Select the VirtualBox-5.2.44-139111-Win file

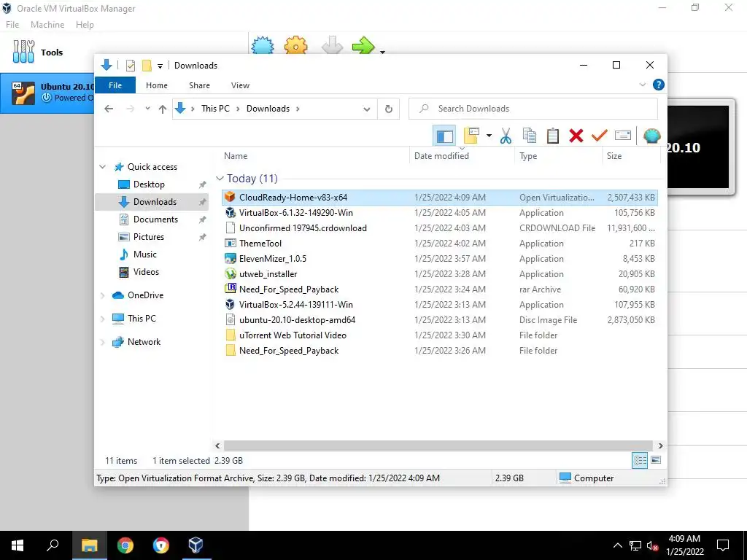tap(439, 304)
